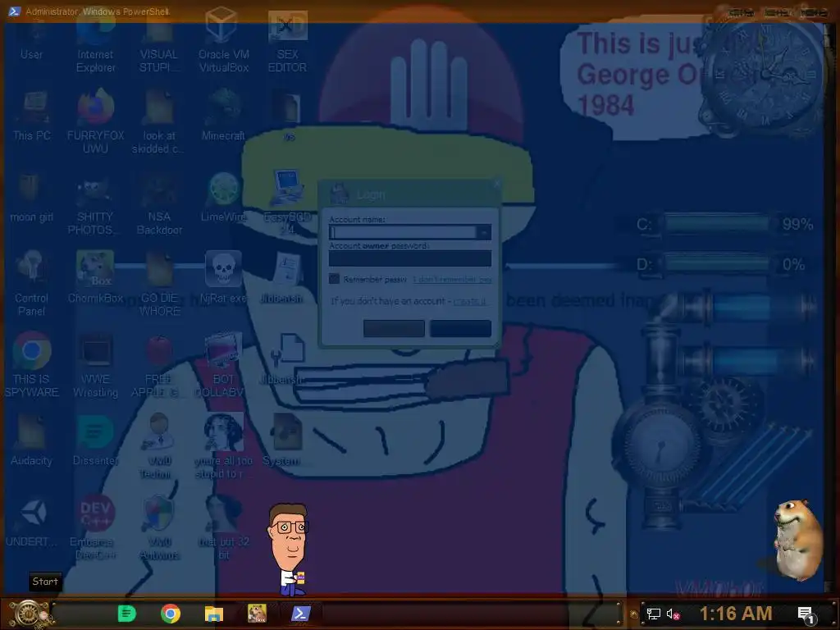The height and width of the screenshot is (630, 840).
Task: Open the THIS IS SPYWARE Chrome shortcut
Action: 32,365
